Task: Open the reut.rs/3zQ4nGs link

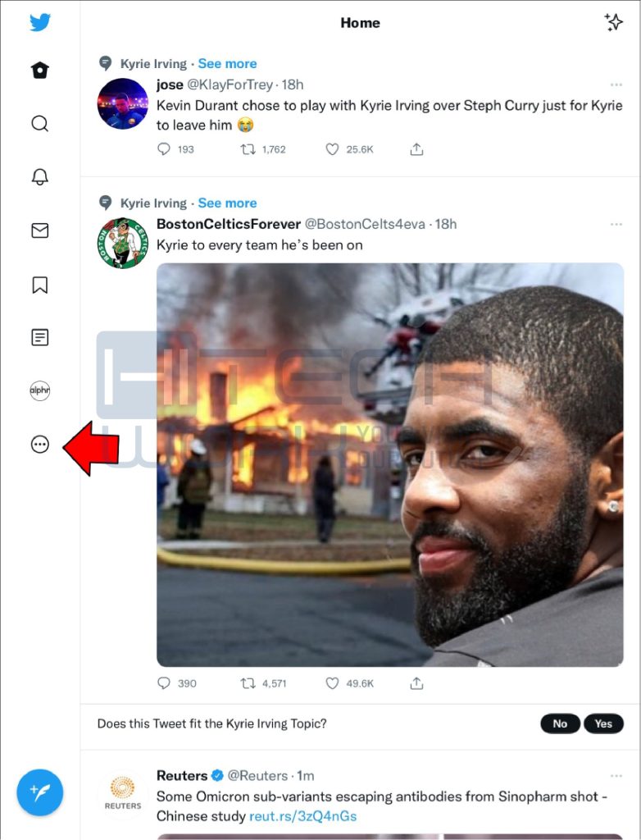Action: (x=303, y=816)
